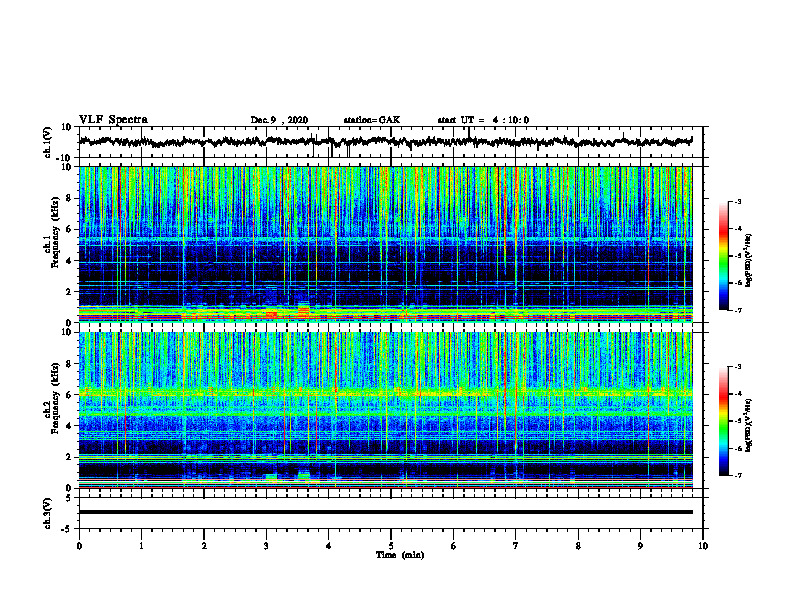Viewport: 792px width, 612px height.
Task: Click the date text "Dec. 9, 2020"
Action: click(x=279, y=120)
